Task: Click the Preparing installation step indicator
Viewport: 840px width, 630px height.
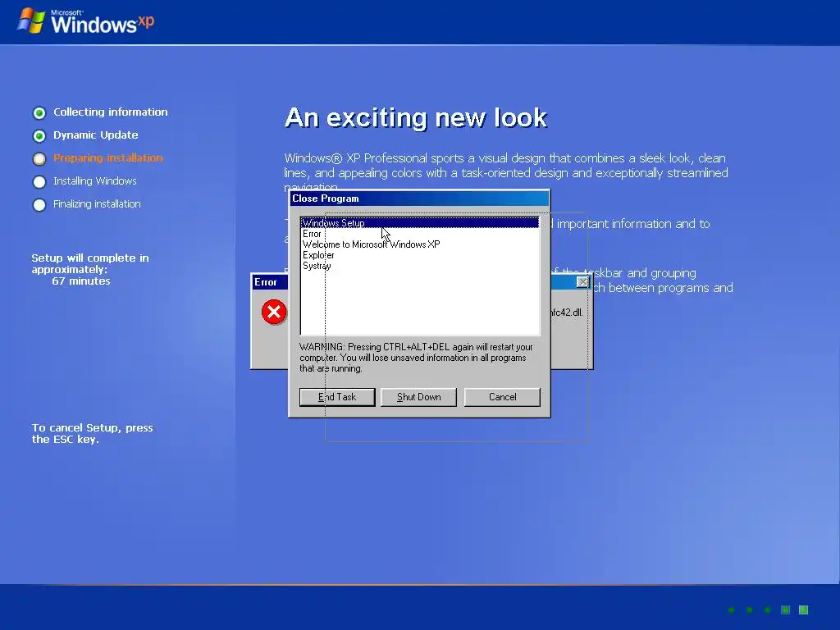Action: (x=39, y=158)
